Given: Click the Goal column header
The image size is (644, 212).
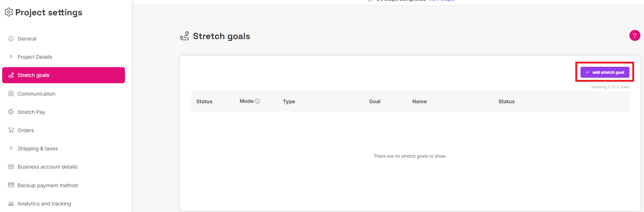Looking at the screenshot, I should 375,101.
